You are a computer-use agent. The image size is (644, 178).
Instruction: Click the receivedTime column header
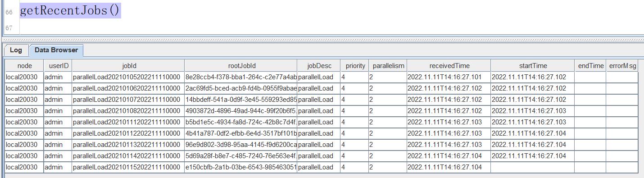449,66
